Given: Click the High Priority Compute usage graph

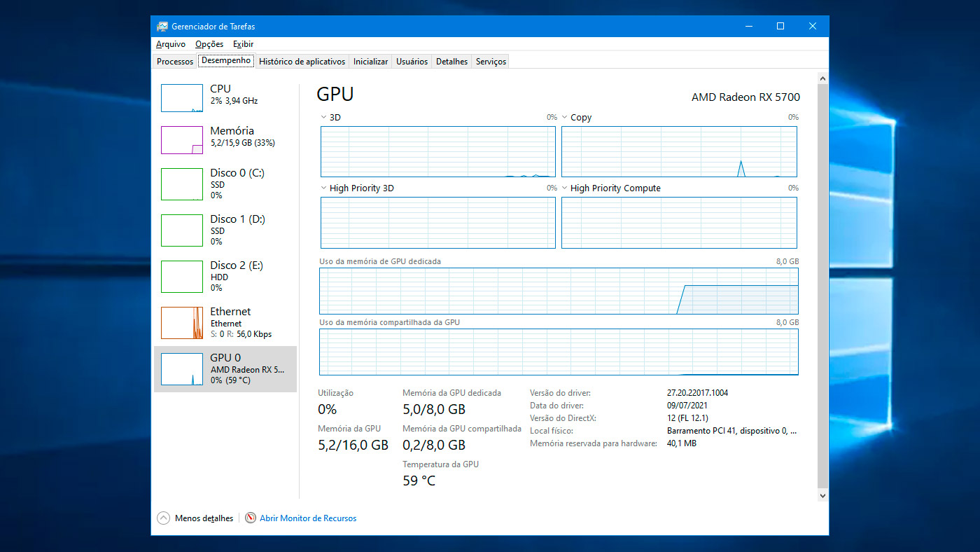Looking at the screenshot, I should pos(679,223).
